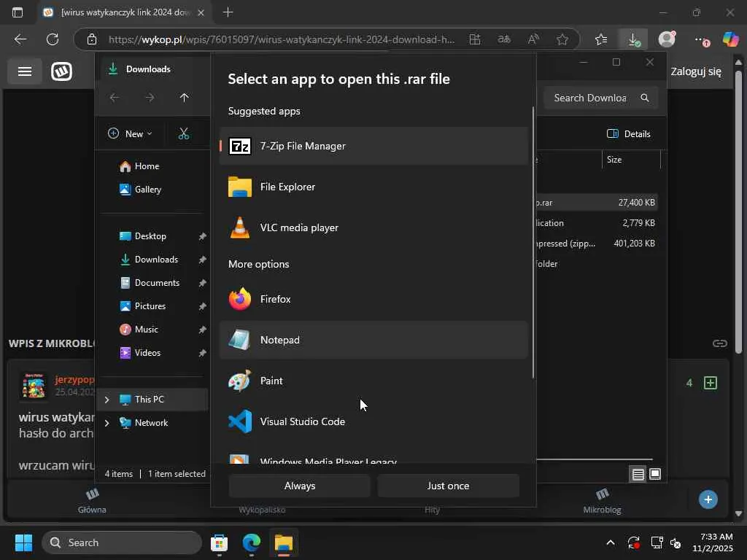
Task: Open the Copilot icon in Edge
Action: (730, 39)
